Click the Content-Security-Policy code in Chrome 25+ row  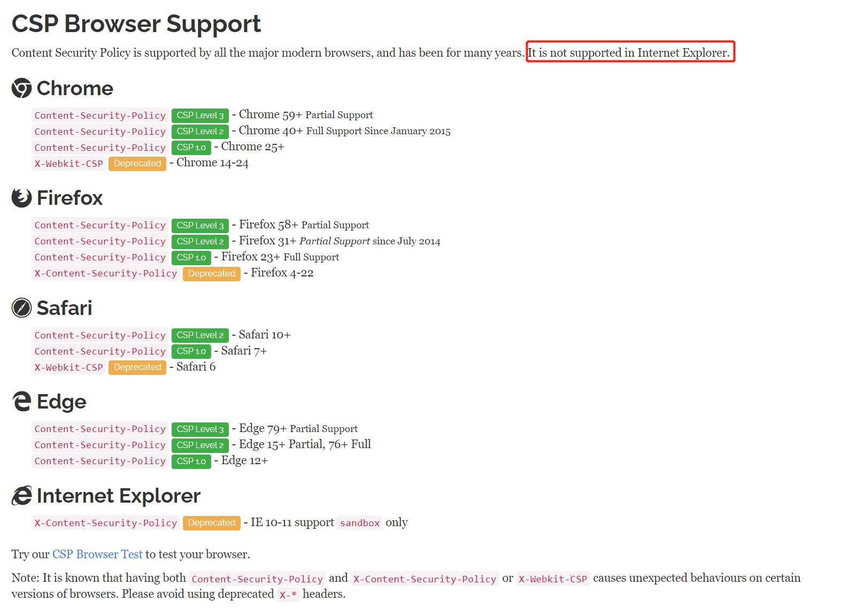(100, 148)
